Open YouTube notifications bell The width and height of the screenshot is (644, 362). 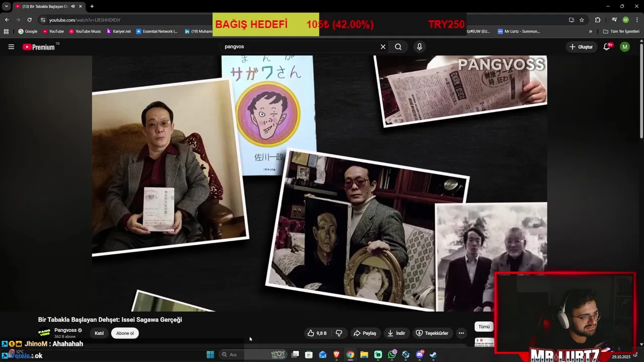(607, 47)
